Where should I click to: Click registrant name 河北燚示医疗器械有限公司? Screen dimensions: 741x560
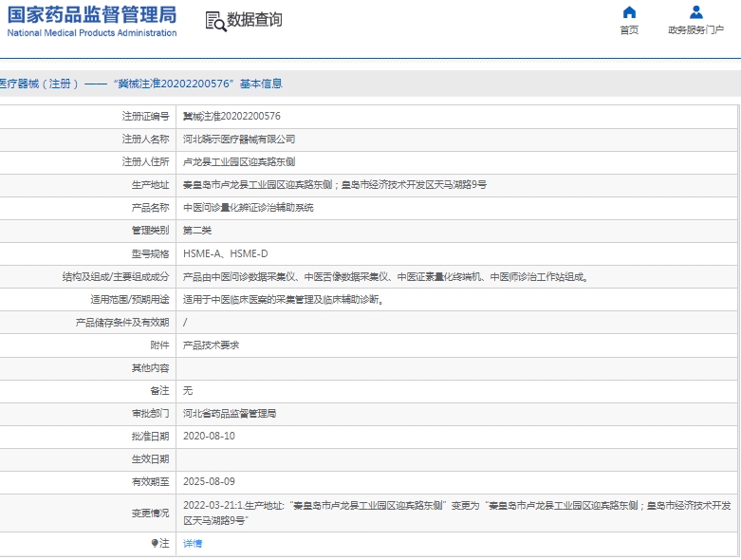(239, 139)
